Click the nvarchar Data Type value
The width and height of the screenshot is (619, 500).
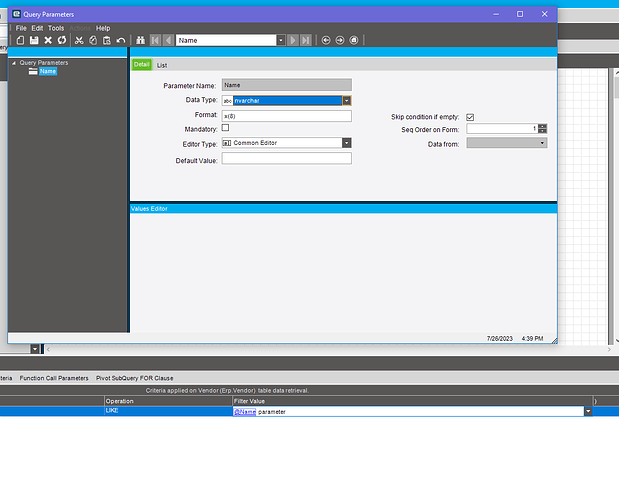287,101
